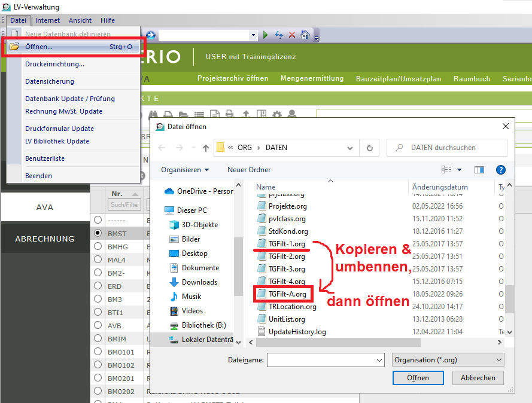Toggle the preview pane icon

pos(479,170)
